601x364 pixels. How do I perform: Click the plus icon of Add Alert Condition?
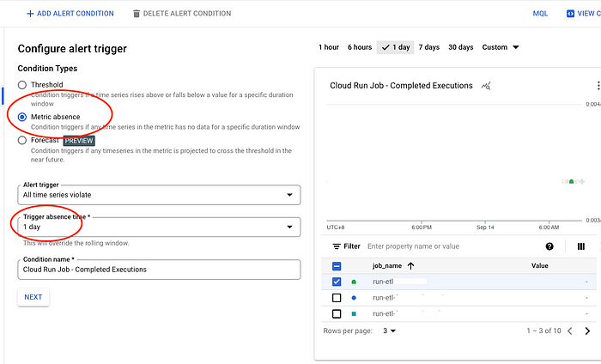[x=30, y=14]
